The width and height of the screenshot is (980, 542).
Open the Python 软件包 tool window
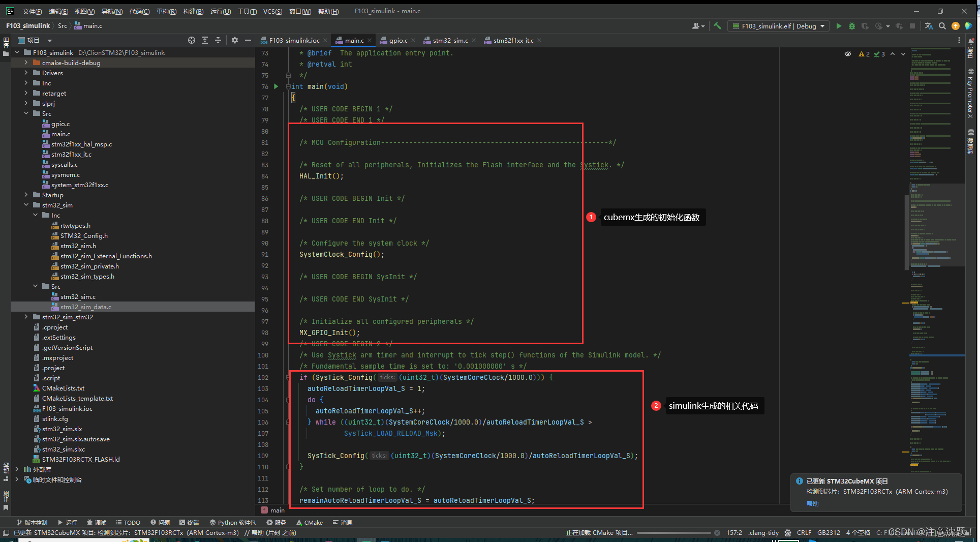[x=233, y=522]
